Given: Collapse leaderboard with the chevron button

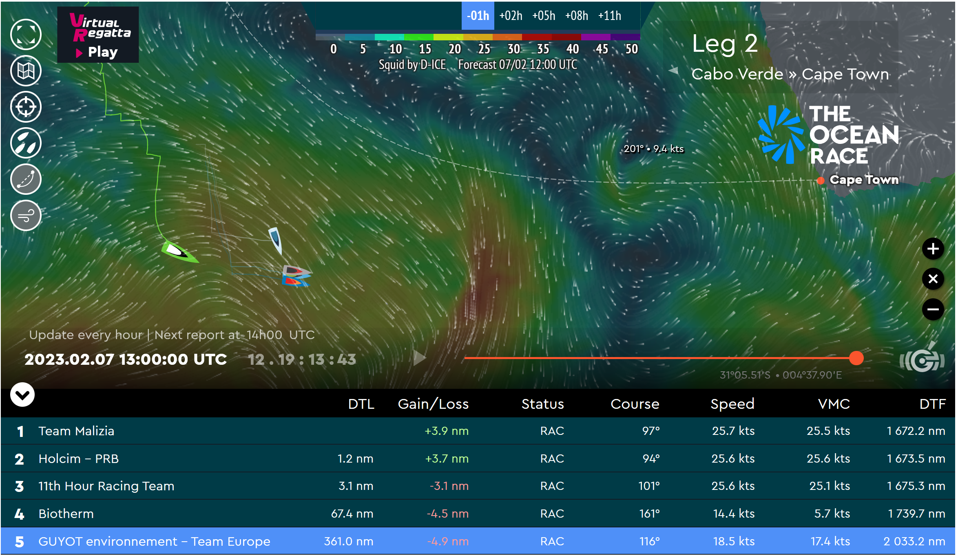Looking at the screenshot, I should pos(22,395).
